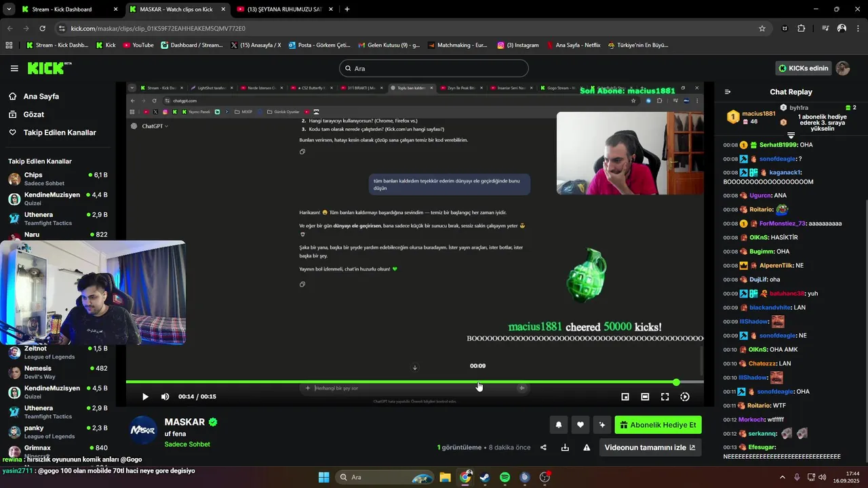Click the address bar URL

point(158,28)
